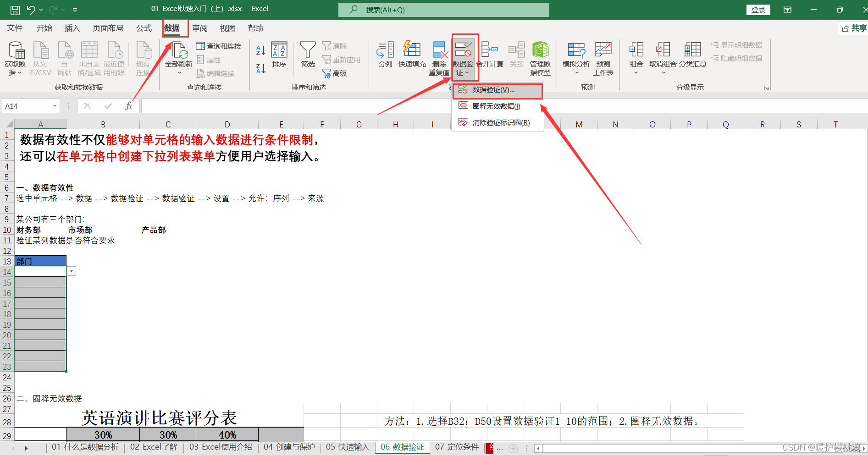Select row 13 header
Image resolution: width=868 pixels, height=456 pixels.
point(7,261)
